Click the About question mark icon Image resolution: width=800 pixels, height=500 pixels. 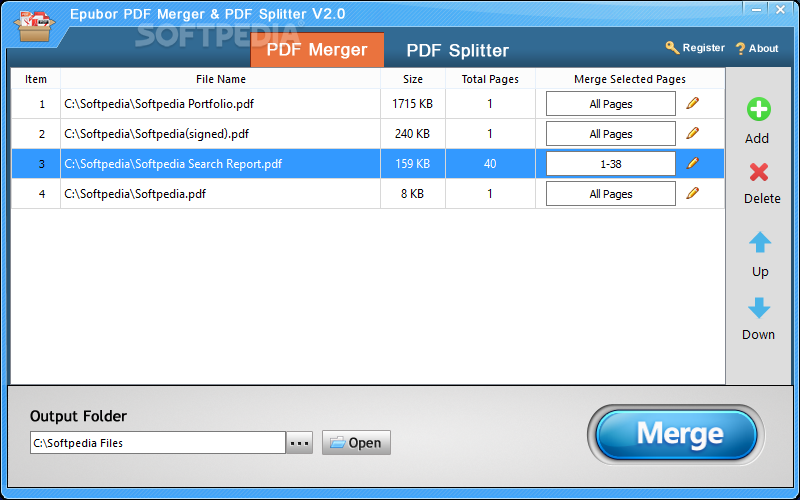(740, 49)
